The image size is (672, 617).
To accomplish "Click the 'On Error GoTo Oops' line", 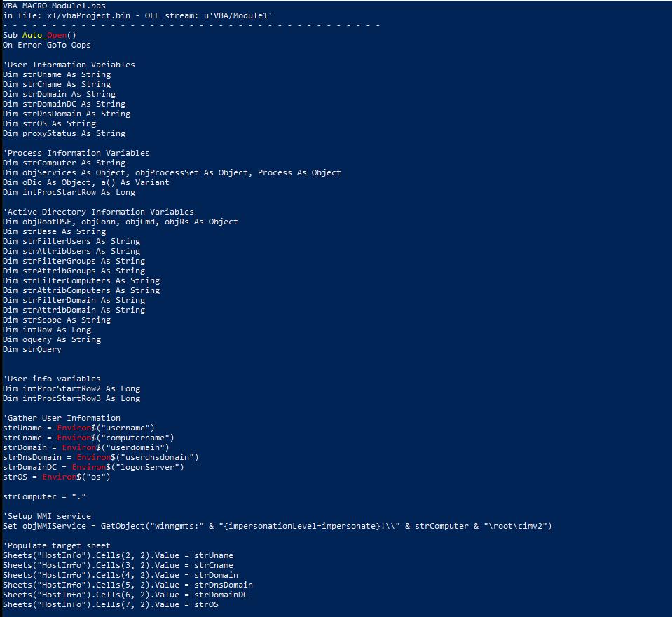I will (47, 45).
